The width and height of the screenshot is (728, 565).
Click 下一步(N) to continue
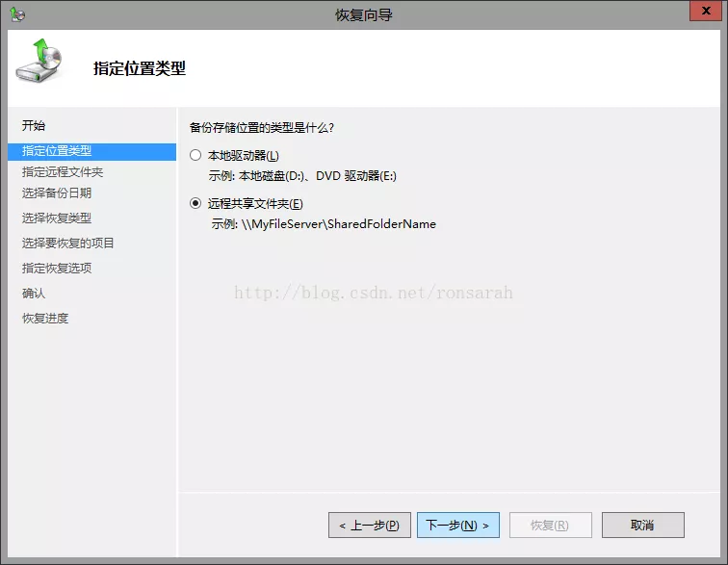(x=457, y=525)
